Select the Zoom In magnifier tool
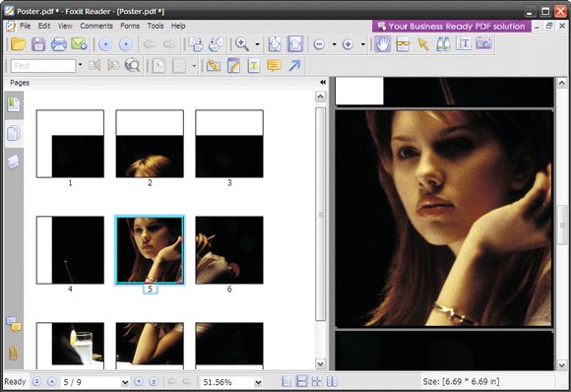The width and height of the screenshot is (571, 392). click(x=242, y=44)
